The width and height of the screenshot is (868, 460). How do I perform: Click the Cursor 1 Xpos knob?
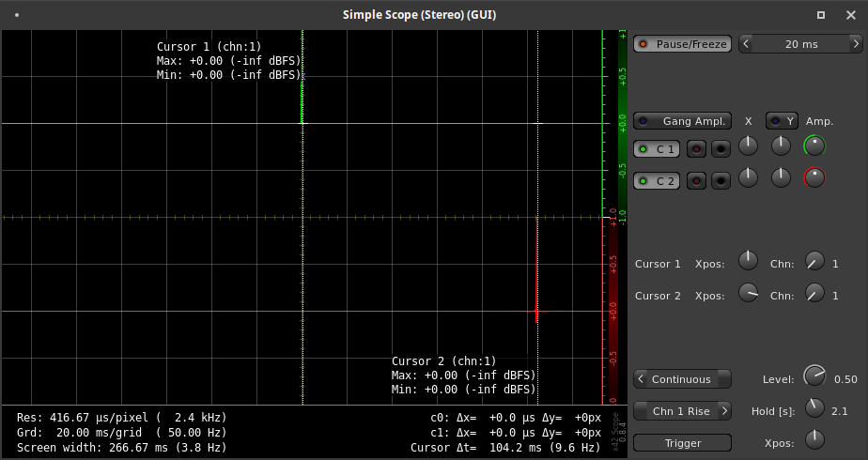point(749,260)
